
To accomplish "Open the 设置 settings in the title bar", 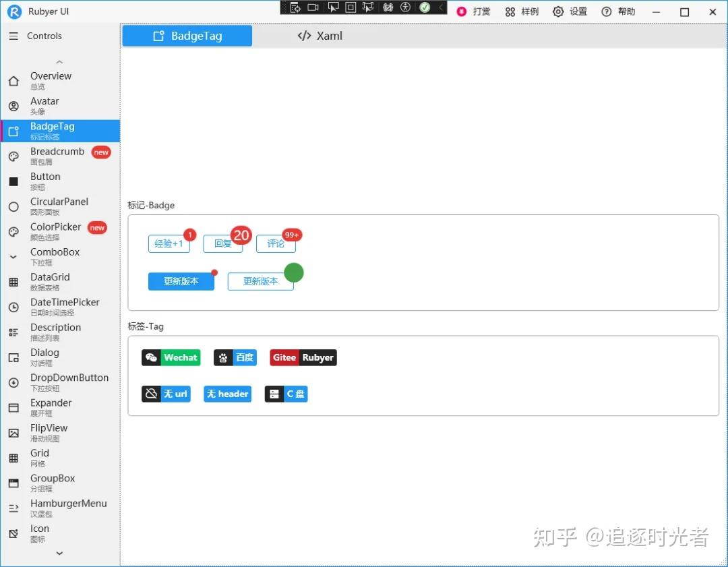I will pos(570,11).
